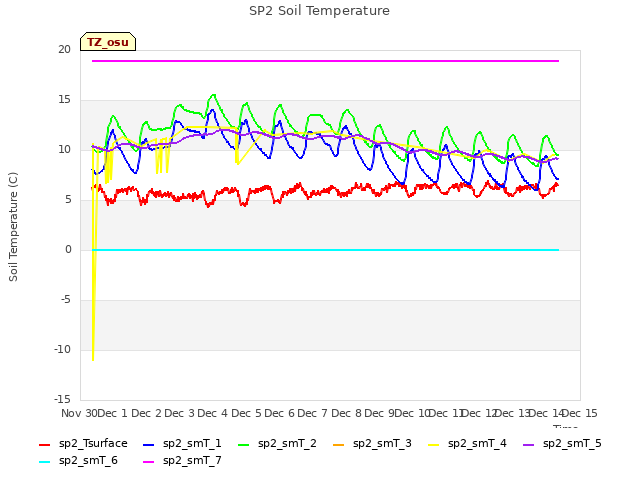The width and height of the screenshot is (640, 480).
Task: Toggle sp2_Tsurface series in the legend
Action: (83, 444)
